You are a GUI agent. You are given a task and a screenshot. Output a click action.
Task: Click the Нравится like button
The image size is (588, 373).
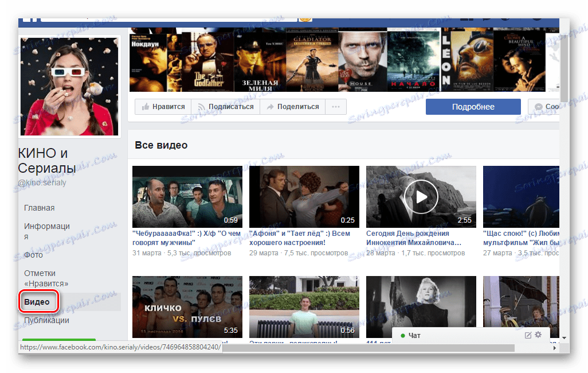[163, 107]
